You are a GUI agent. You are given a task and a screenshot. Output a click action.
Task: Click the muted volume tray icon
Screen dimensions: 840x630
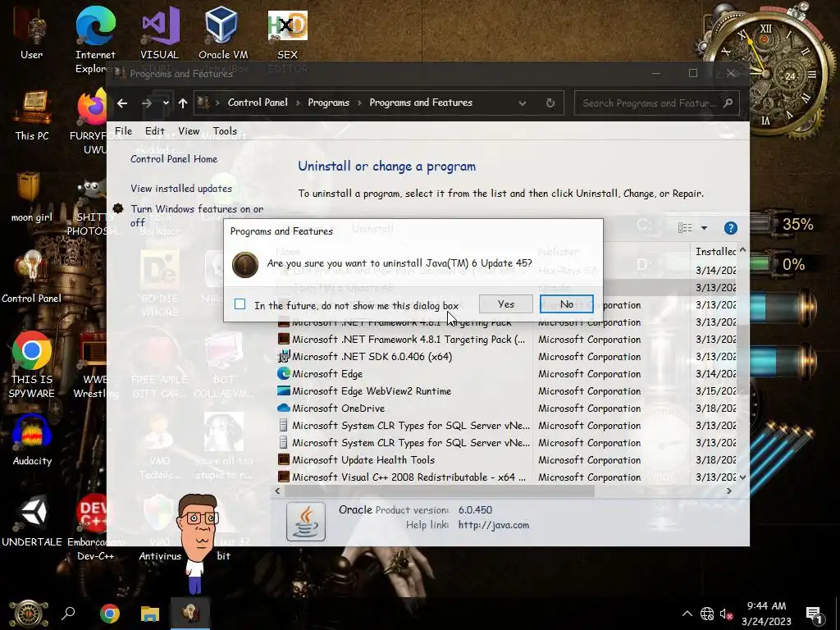tap(727, 614)
